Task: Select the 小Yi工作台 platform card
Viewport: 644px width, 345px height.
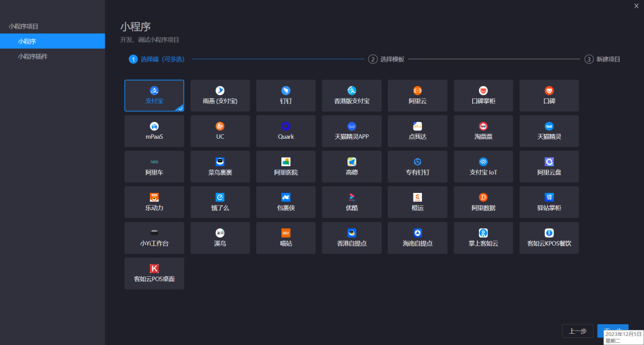Action: click(x=154, y=238)
